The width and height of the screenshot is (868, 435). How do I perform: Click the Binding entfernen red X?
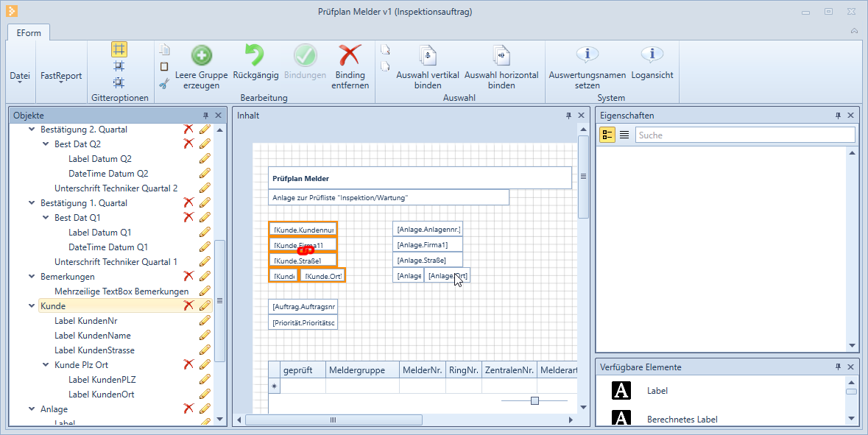(x=350, y=56)
